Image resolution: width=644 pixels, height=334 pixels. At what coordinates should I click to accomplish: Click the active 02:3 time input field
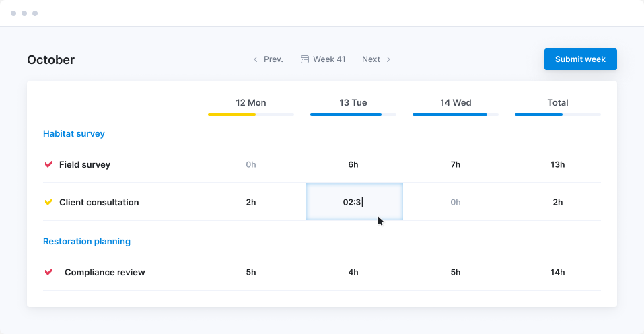[354, 202]
